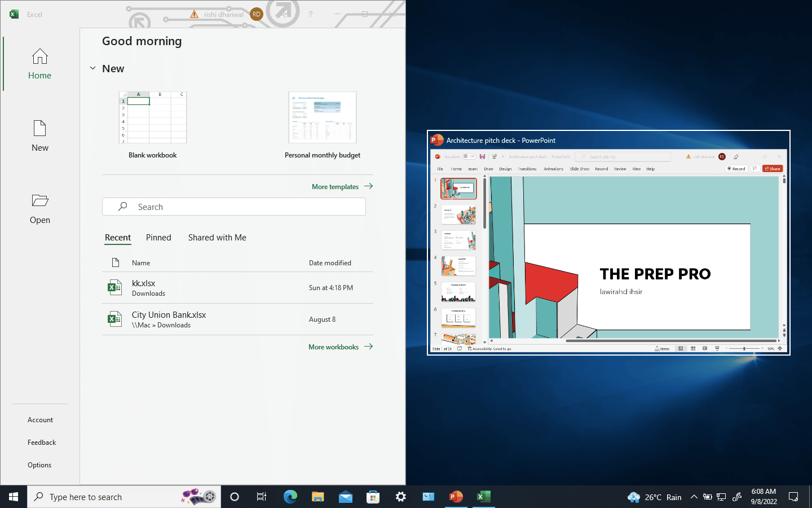
Task: Create a Blank workbook
Action: tap(152, 125)
